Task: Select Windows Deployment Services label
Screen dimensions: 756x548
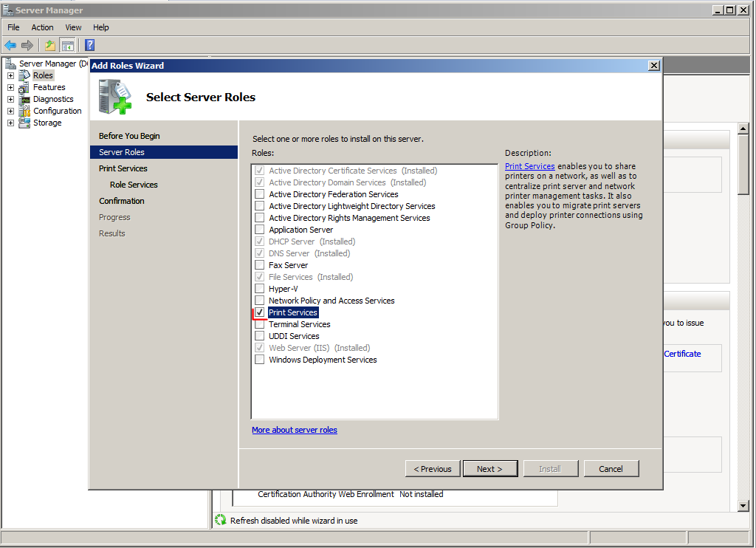Action: (x=323, y=360)
